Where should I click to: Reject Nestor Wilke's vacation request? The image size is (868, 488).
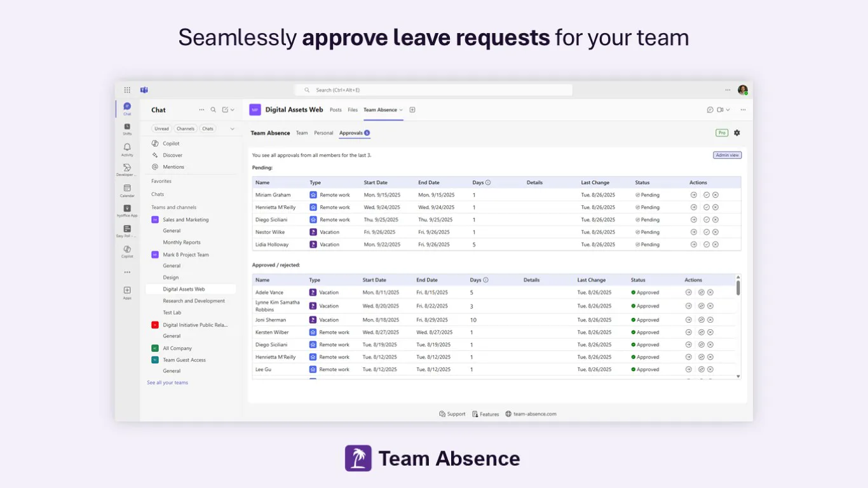pyautogui.click(x=715, y=232)
